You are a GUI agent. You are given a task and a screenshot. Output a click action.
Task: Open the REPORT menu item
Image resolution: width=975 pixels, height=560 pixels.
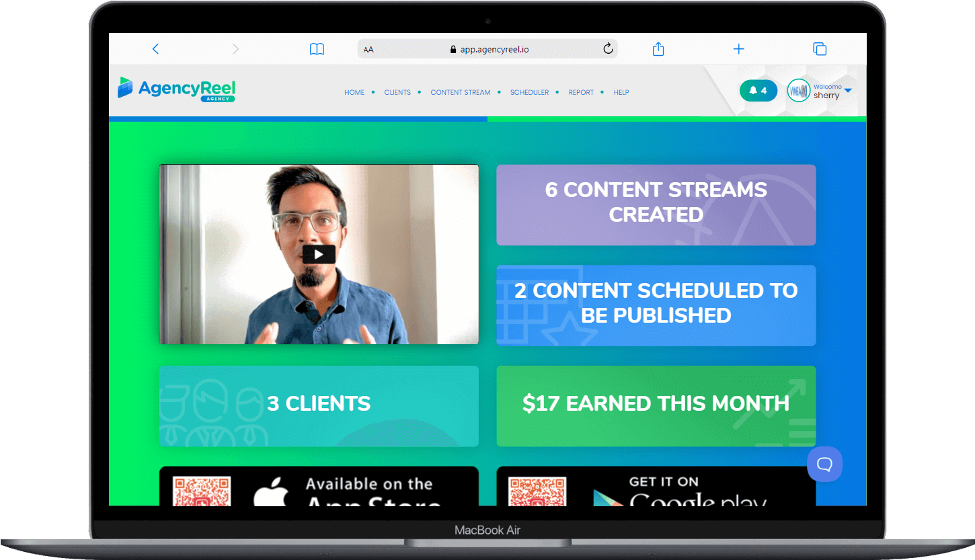coord(581,92)
